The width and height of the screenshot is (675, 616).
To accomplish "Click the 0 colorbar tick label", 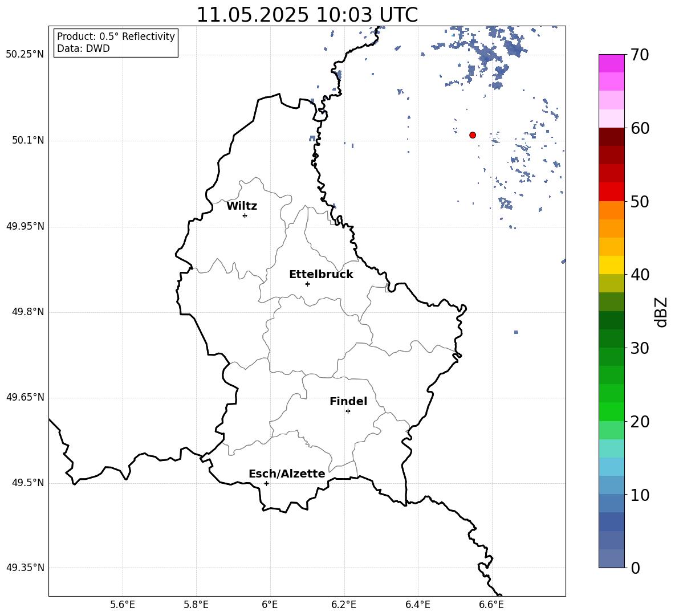I will 635,568.
